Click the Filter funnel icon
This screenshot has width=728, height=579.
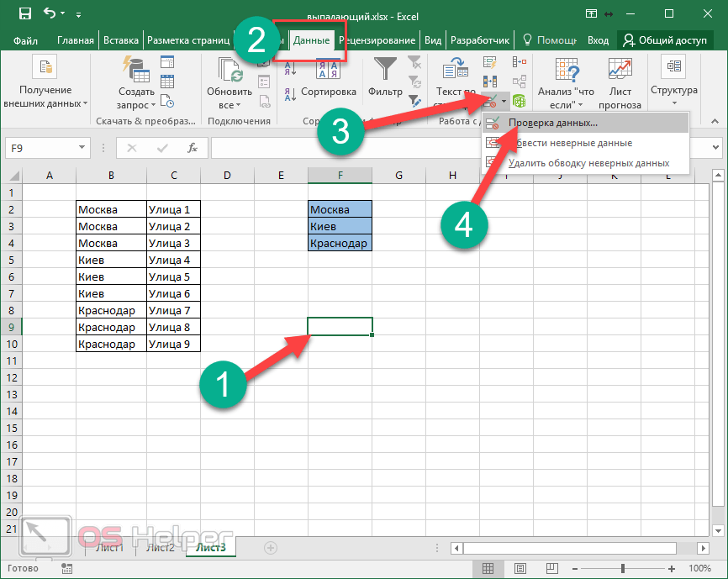pos(386,71)
